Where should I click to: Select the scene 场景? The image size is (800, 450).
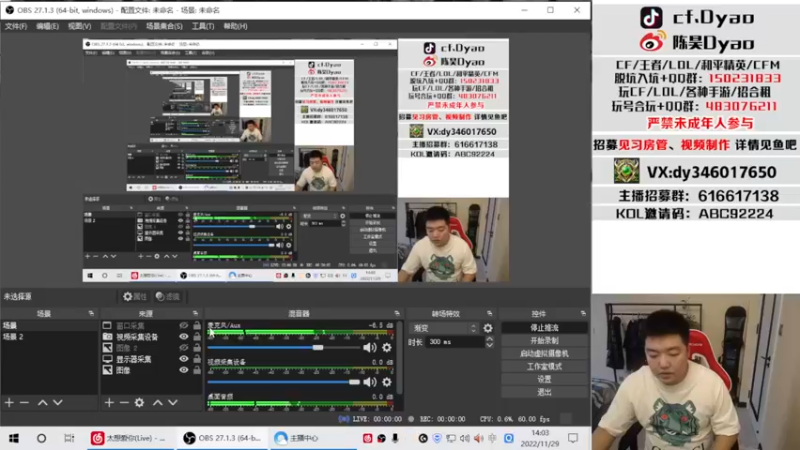coord(49,326)
